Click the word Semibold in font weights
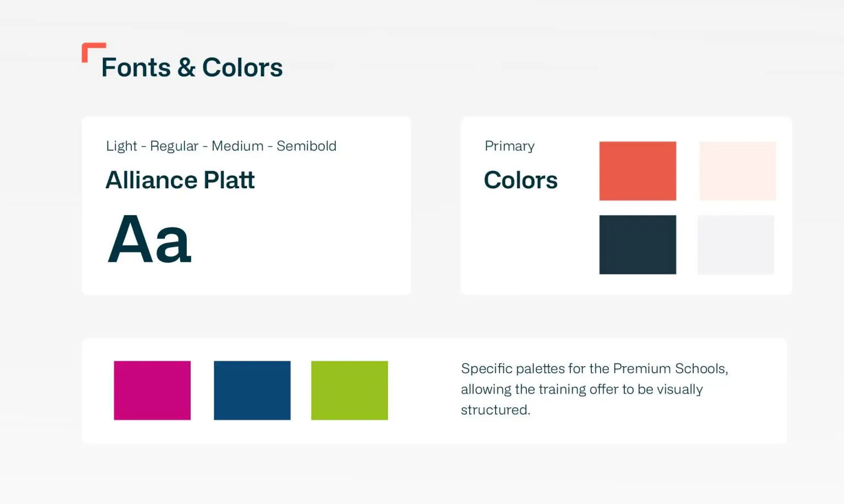Viewport: 844px width, 504px height. tap(306, 146)
